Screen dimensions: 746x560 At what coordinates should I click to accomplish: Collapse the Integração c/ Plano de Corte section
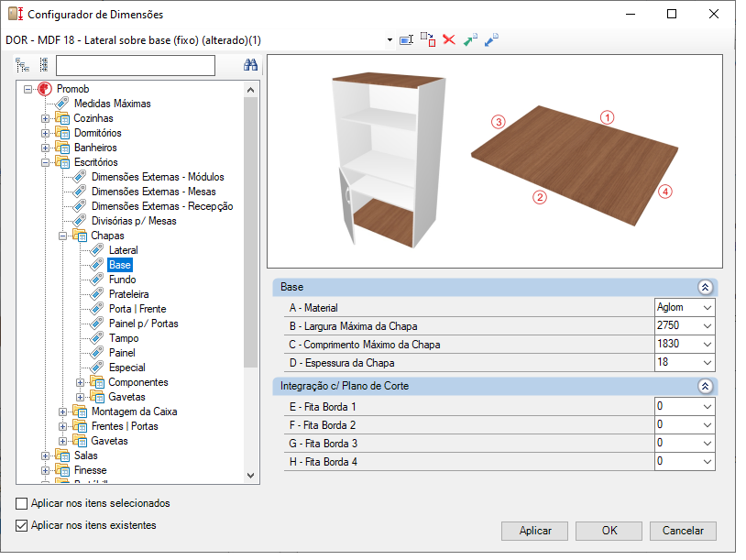705,386
